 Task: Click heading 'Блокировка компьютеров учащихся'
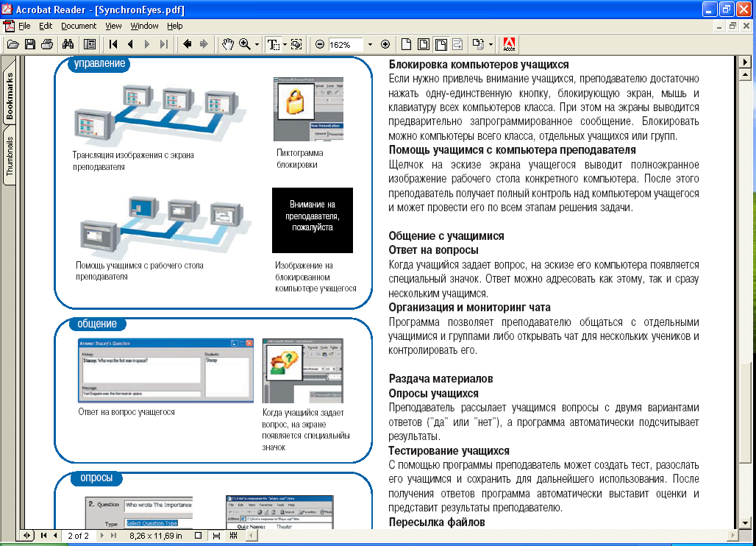[x=479, y=65]
